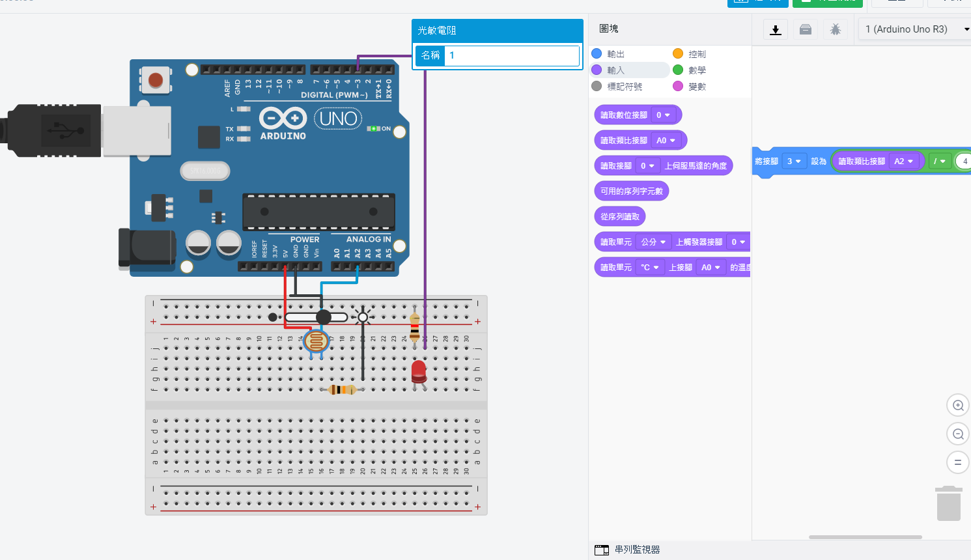Click the trash can in blocks workspace
Screen dimensions: 971x560
[x=949, y=503]
